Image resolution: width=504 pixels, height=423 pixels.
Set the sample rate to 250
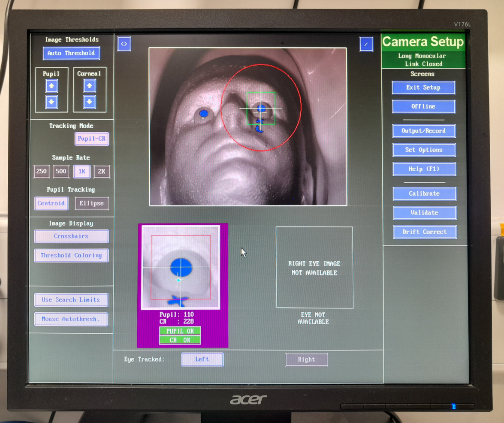click(x=42, y=172)
